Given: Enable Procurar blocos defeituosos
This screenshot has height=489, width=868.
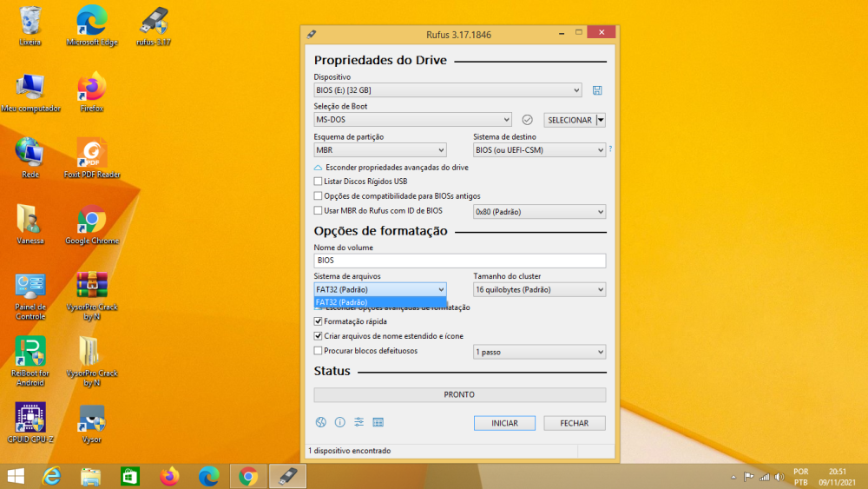Looking at the screenshot, I should click(x=318, y=351).
